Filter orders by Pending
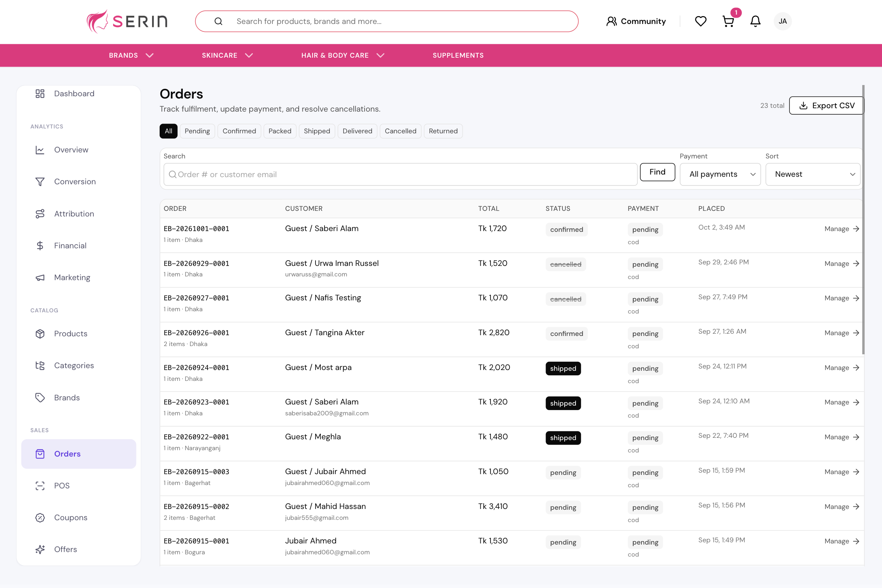Screen dimensions: 882x588 (x=197, y=131)
